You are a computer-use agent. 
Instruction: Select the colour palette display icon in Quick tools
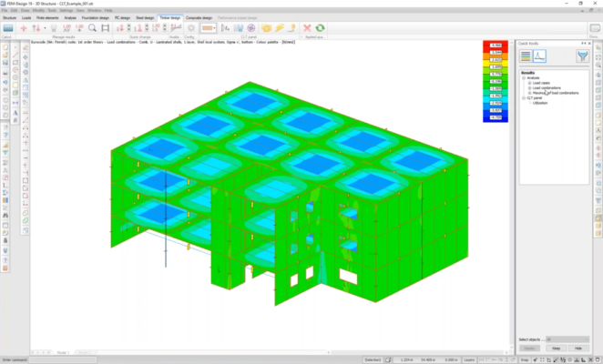(526, 56)
